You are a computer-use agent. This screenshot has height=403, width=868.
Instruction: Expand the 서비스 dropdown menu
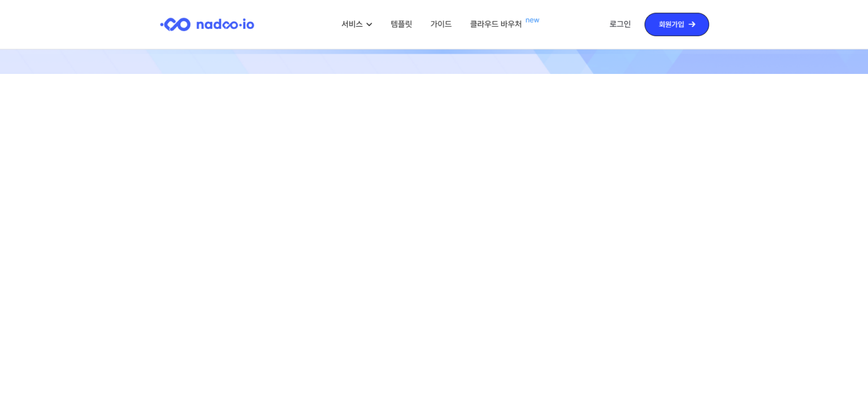357,24
